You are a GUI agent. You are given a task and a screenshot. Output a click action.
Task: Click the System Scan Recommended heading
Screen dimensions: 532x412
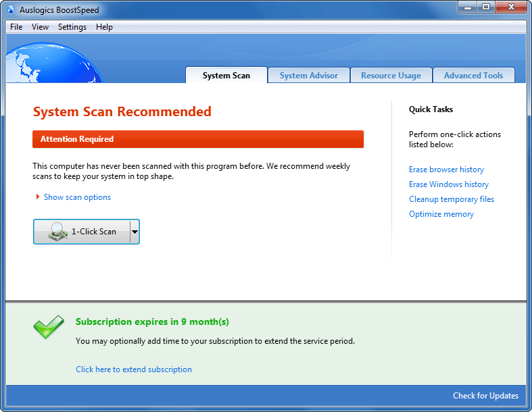122,111
